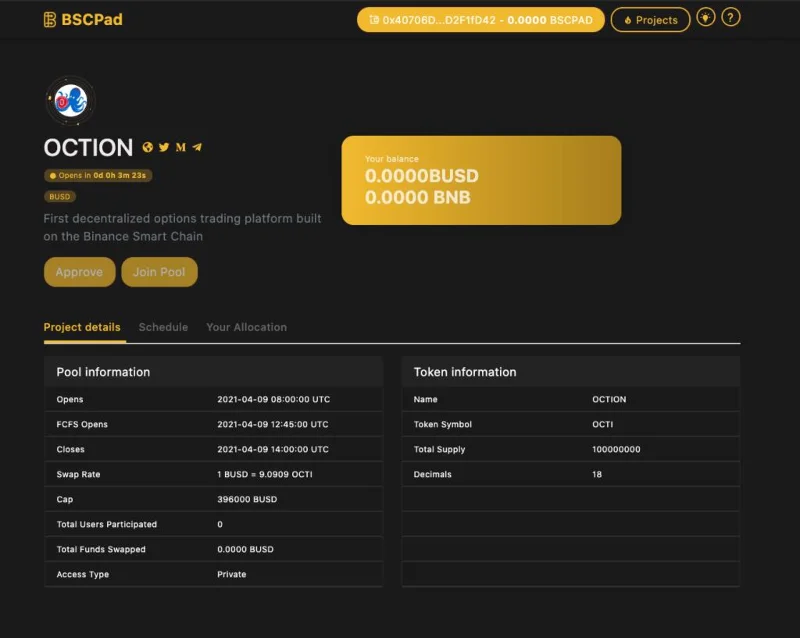Switch to the Schedule tab

(x=163, y=327)
